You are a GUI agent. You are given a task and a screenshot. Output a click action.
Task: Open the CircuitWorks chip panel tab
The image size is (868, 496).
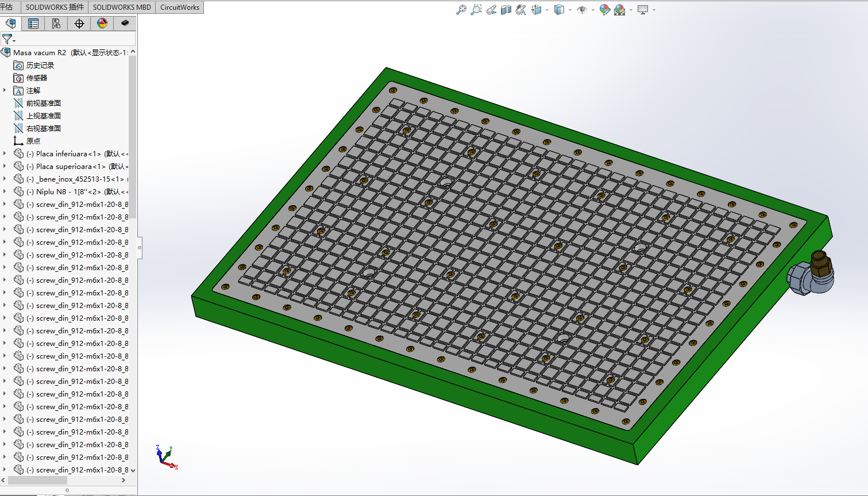(x=125, y=23)
